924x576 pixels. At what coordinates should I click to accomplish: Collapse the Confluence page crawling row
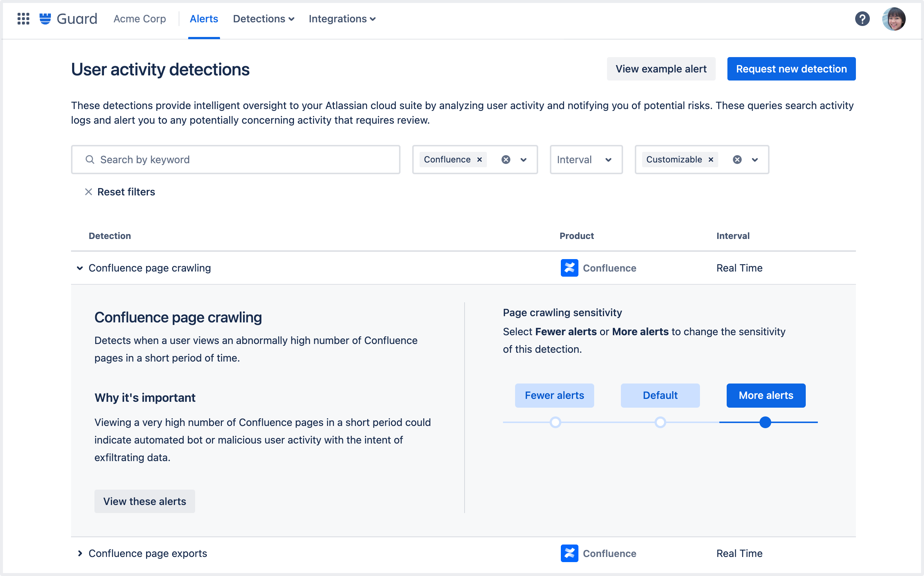tap(80, 268)
